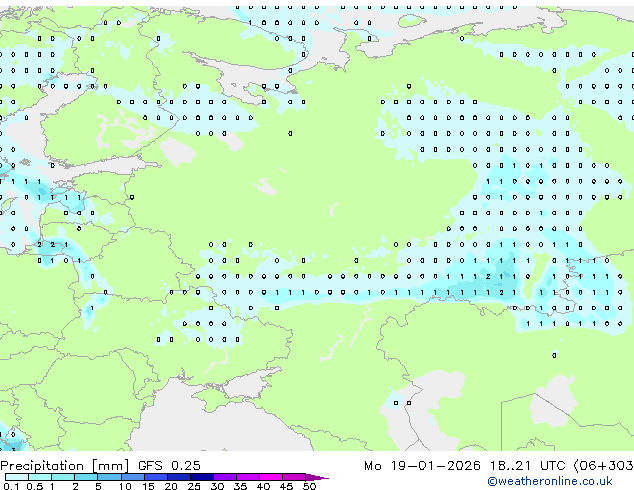Image resolution: width=634 pixels, height=490 pixels.
Task: Open the weatheronline.co.uk link
Action: pos(550,481)
